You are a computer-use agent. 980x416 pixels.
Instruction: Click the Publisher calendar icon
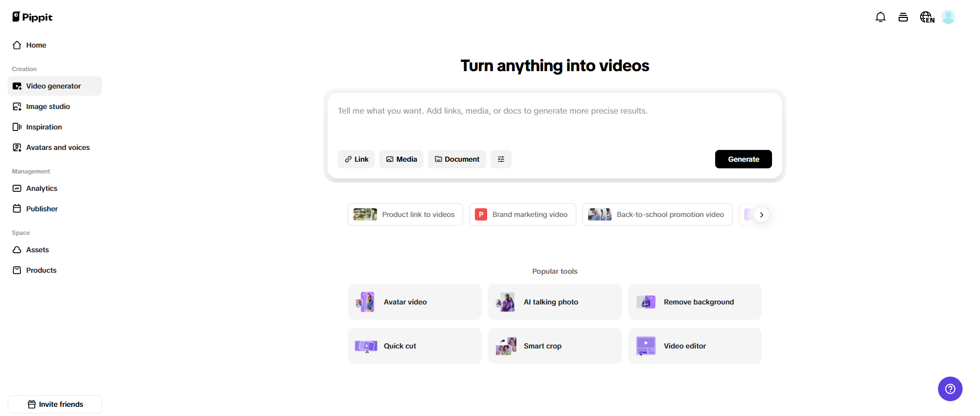(x=17, y=209)
